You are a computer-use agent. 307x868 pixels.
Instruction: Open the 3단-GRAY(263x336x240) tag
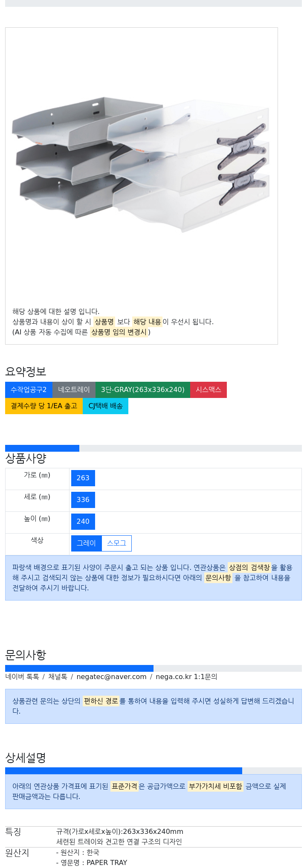click(143, 390)
